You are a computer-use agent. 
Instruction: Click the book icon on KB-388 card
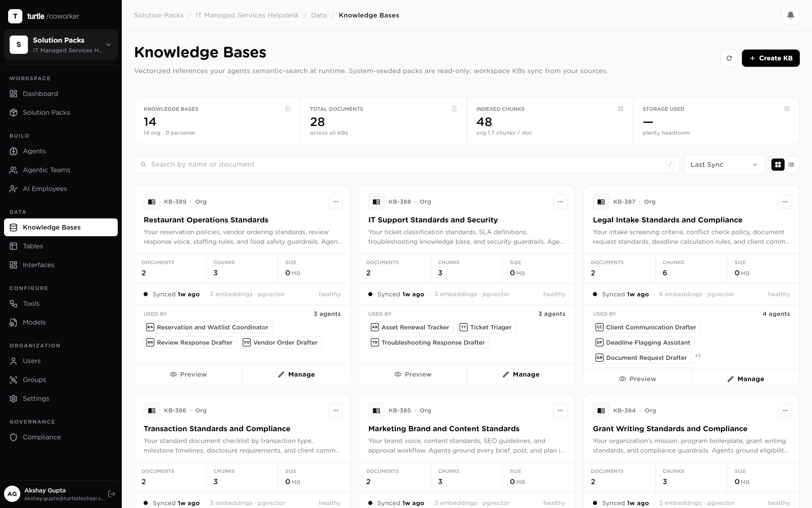377,202
